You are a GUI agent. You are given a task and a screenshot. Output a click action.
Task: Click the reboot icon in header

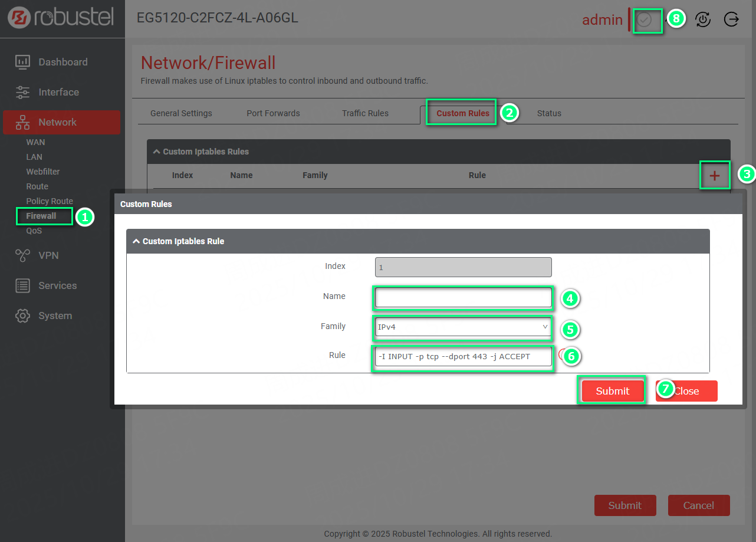click(x=703, y=19)
